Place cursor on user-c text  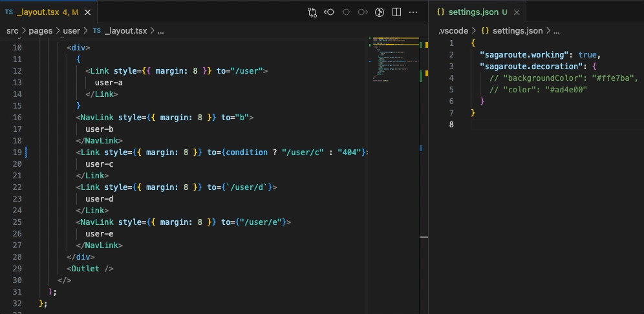100,163
